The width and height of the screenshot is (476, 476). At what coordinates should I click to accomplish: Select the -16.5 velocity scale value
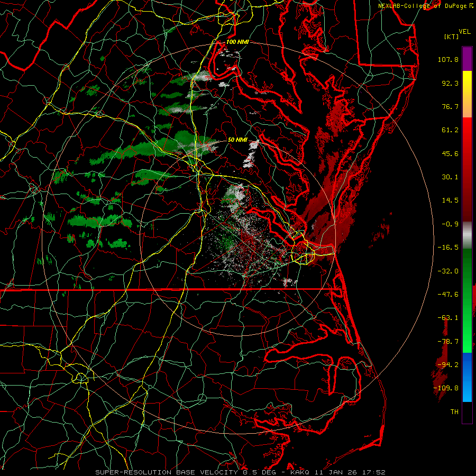click(448, 248)
